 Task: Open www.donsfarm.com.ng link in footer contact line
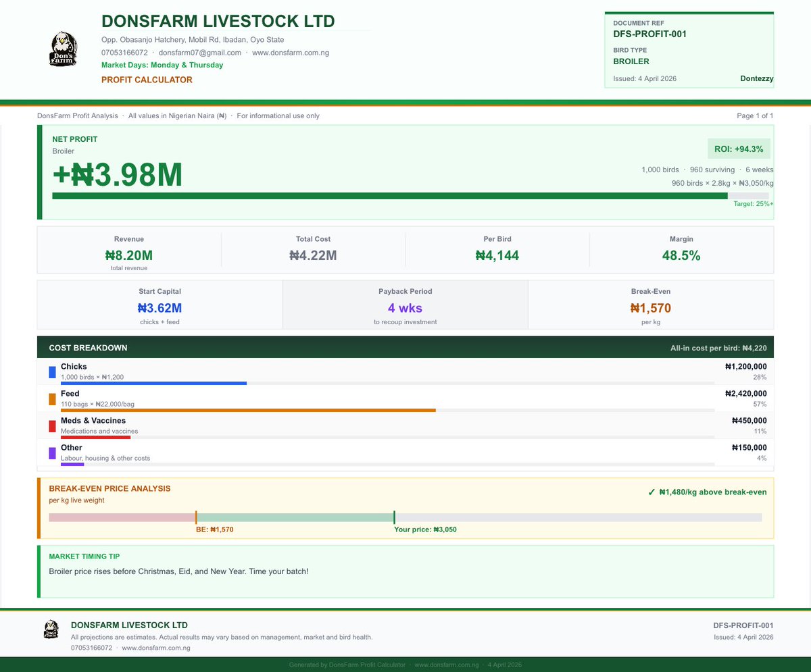[155, 648]
